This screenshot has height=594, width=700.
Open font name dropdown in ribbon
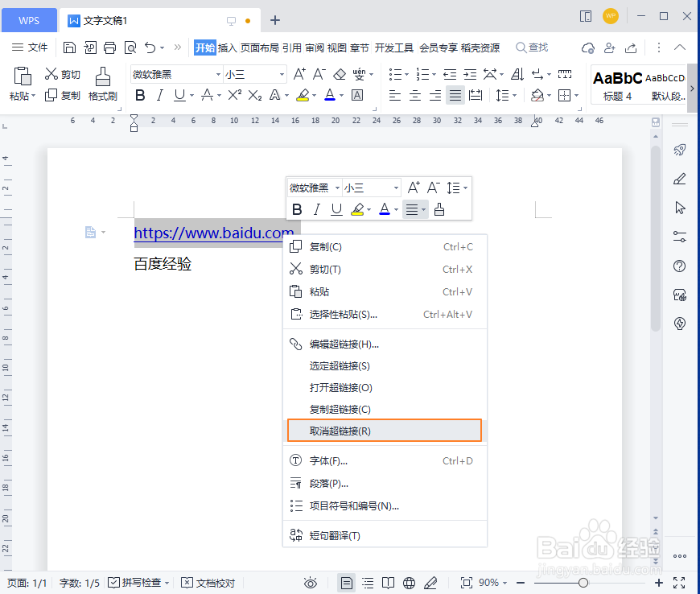tap(218, 74)
